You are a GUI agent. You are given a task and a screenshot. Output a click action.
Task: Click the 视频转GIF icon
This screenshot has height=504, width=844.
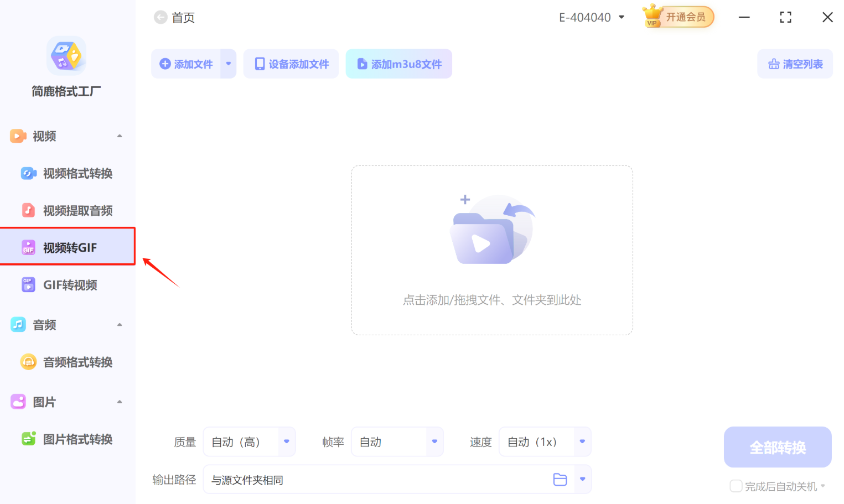click(28, 247)
